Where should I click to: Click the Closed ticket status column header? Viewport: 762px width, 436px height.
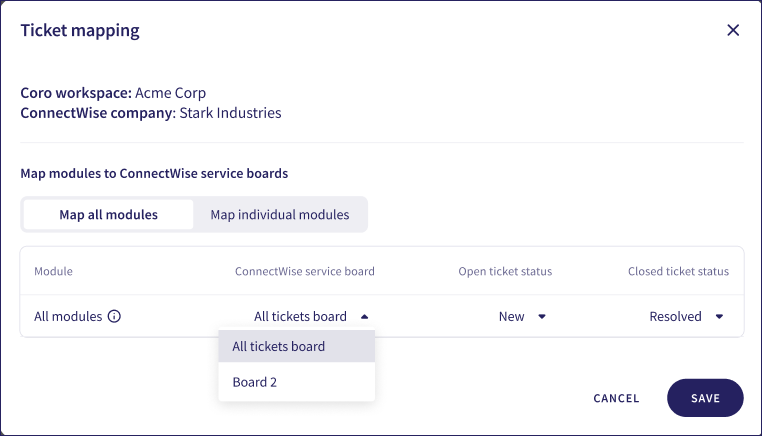678,271
